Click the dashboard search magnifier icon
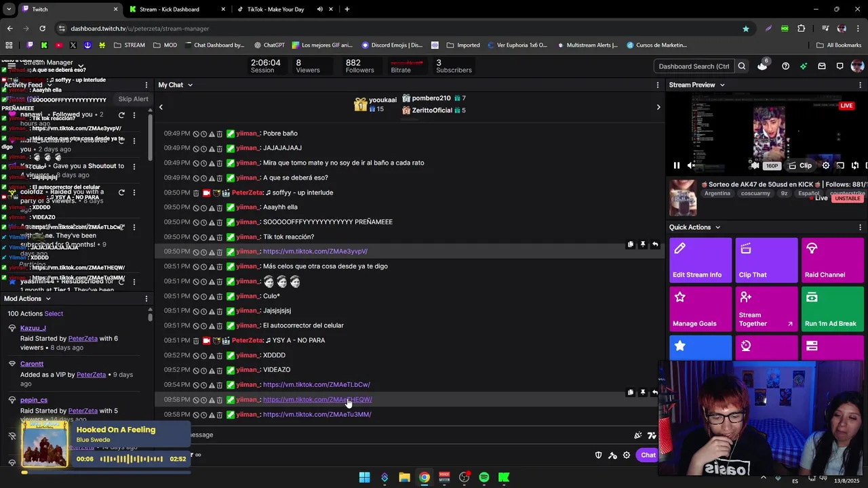This screenshot has height=488, width=868. coord(742,66)
